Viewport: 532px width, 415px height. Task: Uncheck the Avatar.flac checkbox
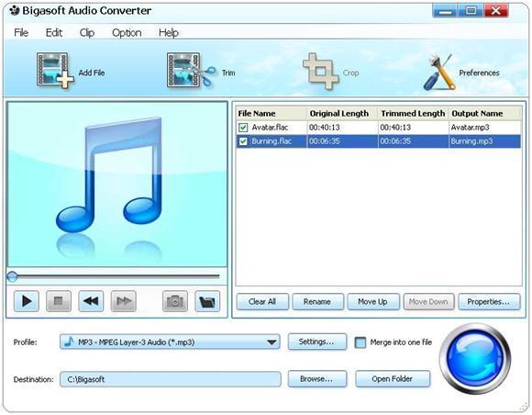point(243,128)
